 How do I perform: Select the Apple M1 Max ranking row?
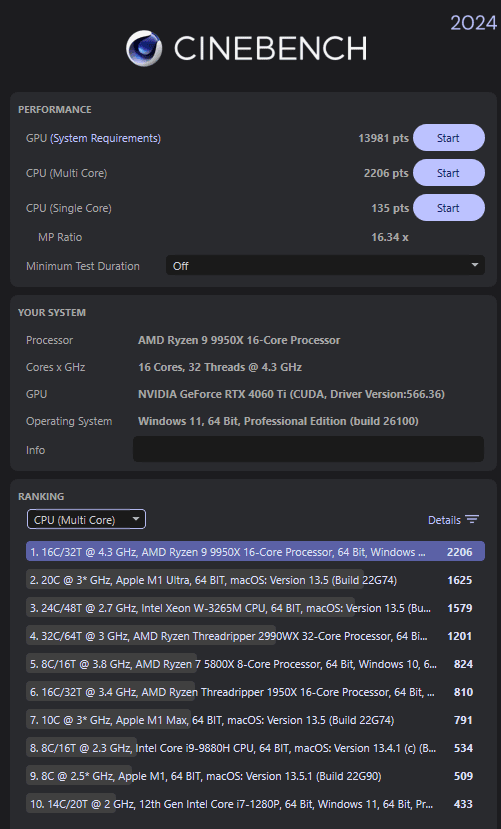255,720
